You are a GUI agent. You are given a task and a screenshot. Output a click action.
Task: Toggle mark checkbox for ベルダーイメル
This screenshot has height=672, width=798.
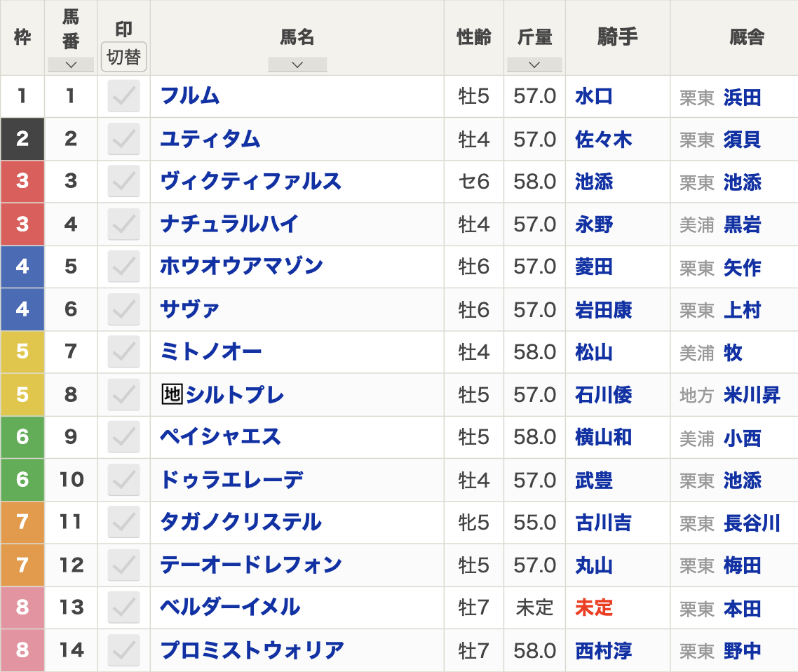123,608
